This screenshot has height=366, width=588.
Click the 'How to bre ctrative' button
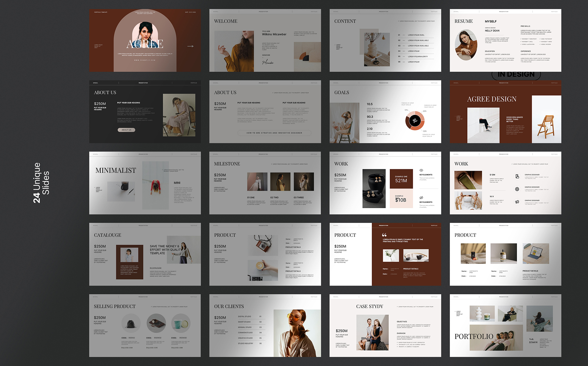274,133
